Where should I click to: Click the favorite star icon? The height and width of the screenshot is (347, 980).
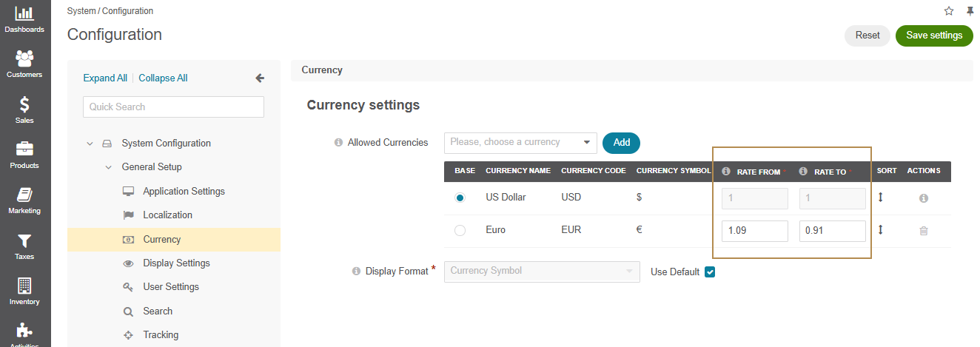[949, 11]
